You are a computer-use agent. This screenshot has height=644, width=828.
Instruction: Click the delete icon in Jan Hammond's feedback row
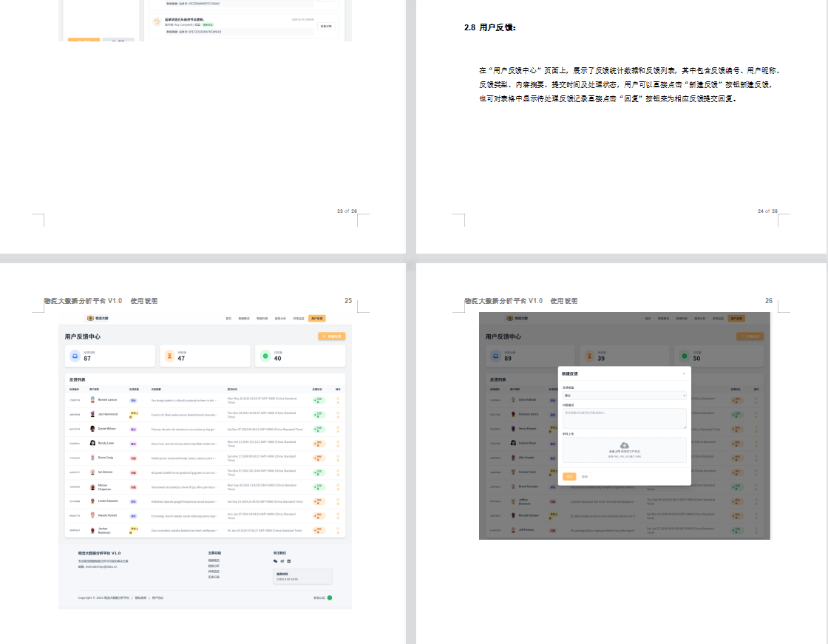339,417
